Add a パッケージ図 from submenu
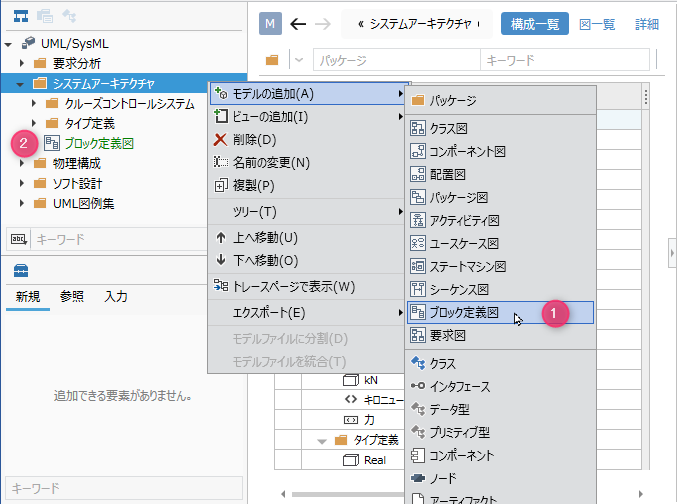This screenshot has height=504, width=677. click(x=501, y=197)
